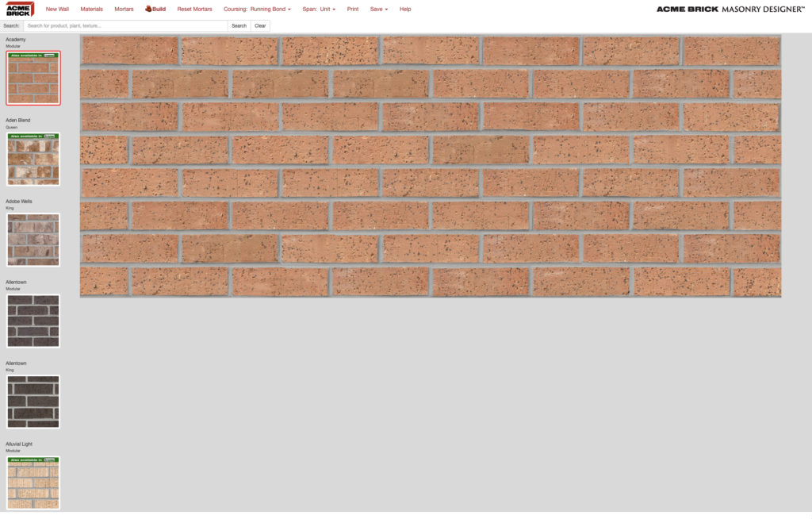812x519 pixels.
Task: Click the ACME Brick logo top-left
Action: (x=18, y=9)
